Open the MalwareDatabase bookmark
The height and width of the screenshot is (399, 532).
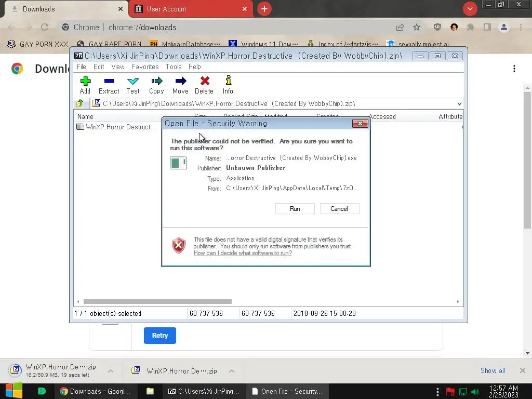185,44
